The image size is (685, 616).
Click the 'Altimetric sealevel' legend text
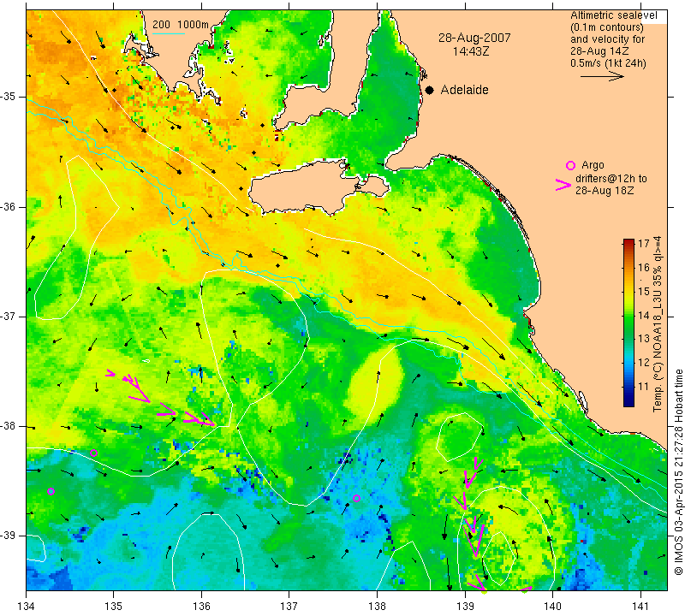point(613,15)
